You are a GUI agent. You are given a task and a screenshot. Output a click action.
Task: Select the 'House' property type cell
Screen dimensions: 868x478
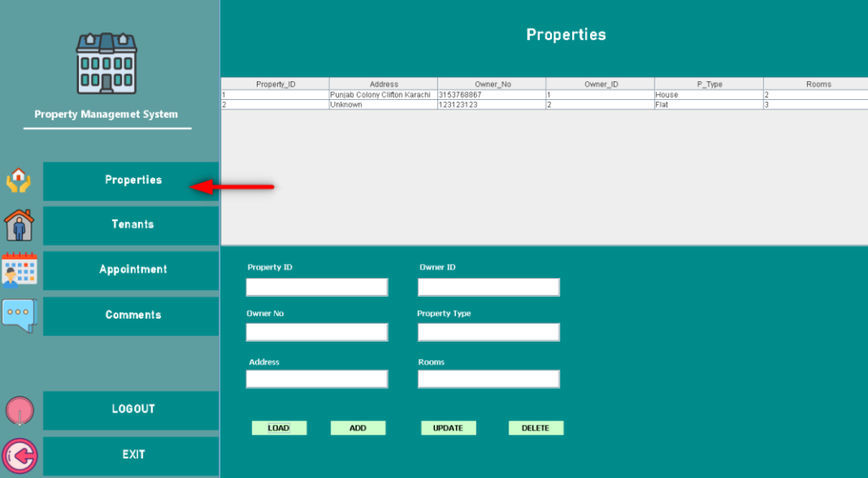(709, 95)
